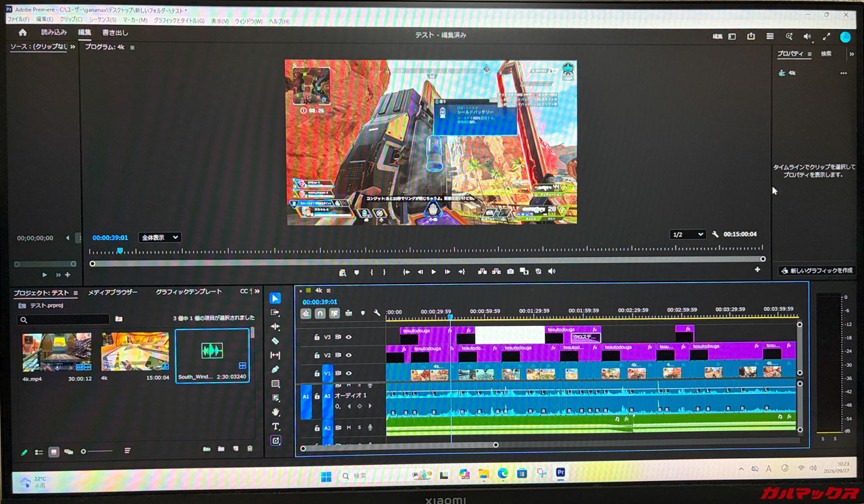This screenshot has height=504, width=864.
Task: Select the Rectangle tool
Action: tap(275, 383)
